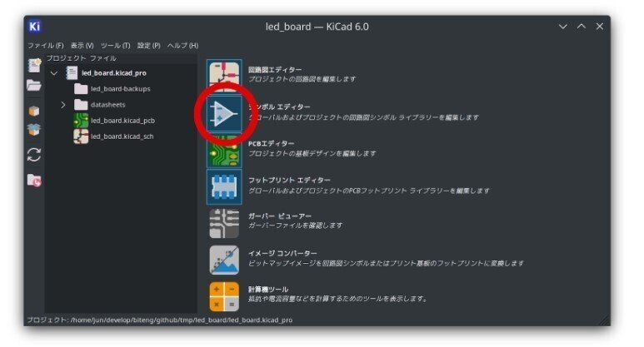The width and height of the screenshot is (644, 347).
Task: Minimize the KiCad window with down chevron
Action: (x=563, y=27)
